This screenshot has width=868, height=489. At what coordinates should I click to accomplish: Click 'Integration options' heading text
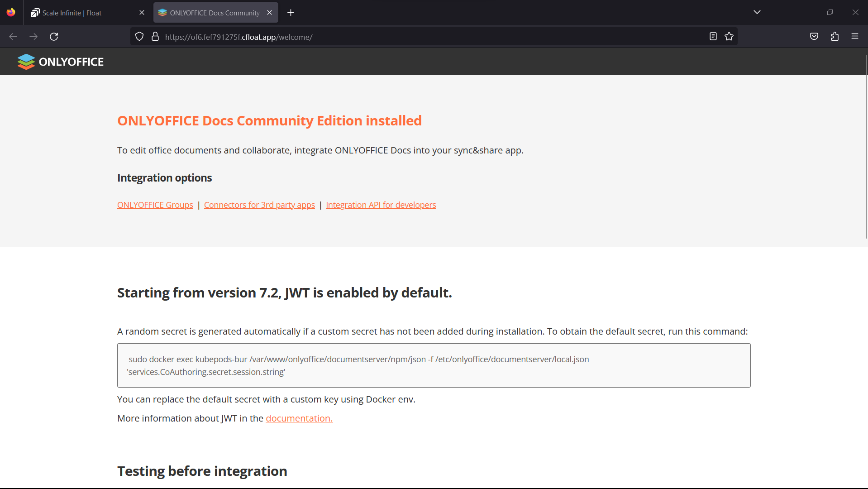click(x=164, y=178)
